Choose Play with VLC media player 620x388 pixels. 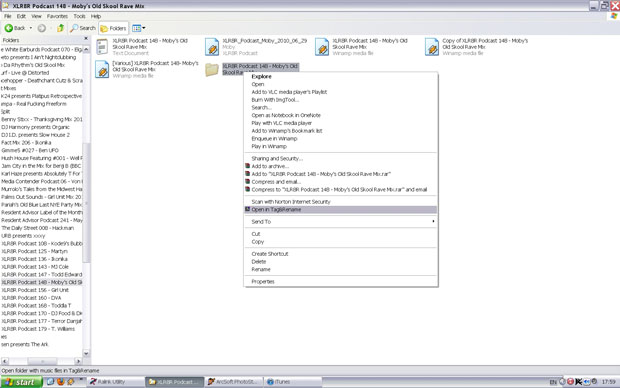[x=341, y=123]
